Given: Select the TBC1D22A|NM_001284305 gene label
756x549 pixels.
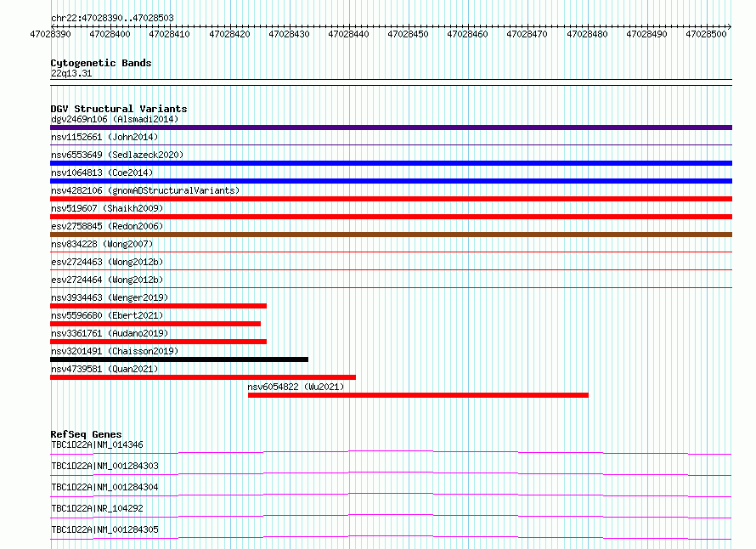Looking at the screenshot, I should point(104,529).
